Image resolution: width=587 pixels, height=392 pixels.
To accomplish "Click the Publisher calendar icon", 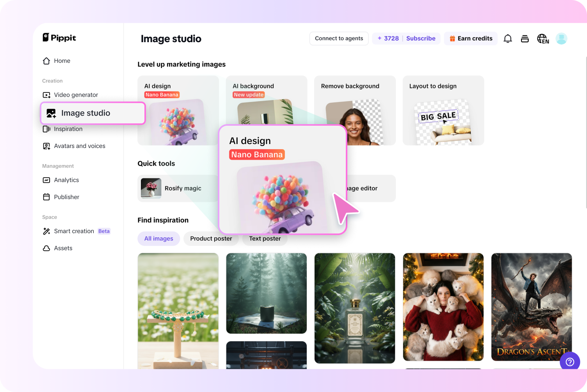I will [x=46, y=197].
